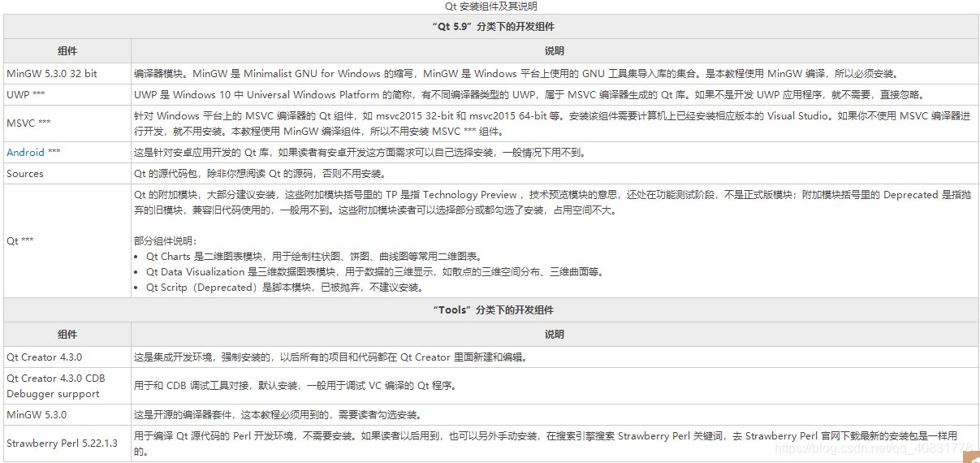Click the table title "Qt 安装组件及其说明"

pyautogui.click(x=490, y=6)
